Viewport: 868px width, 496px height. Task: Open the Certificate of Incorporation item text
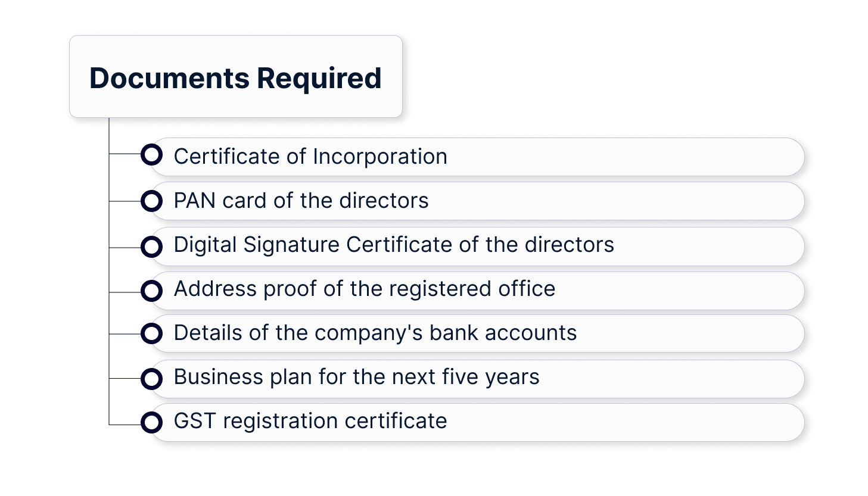(310, 157)
